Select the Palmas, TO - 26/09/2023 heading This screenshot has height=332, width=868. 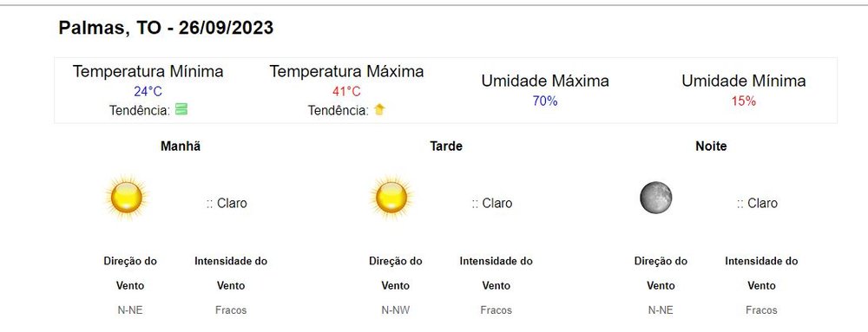[166, 28]
